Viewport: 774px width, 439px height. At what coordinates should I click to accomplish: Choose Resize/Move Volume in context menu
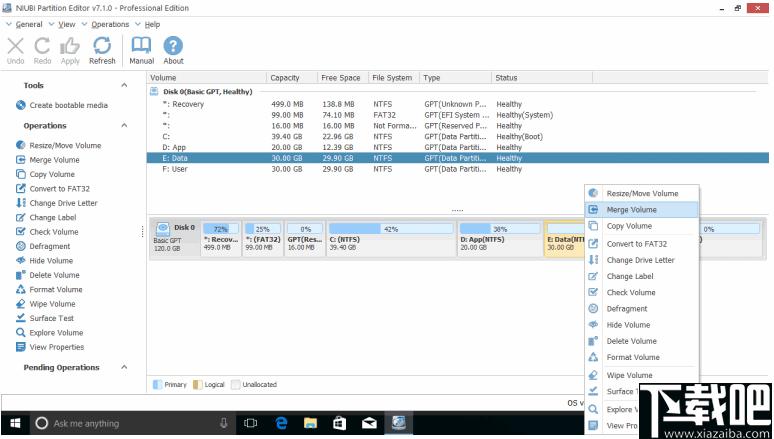coord(642,193)
